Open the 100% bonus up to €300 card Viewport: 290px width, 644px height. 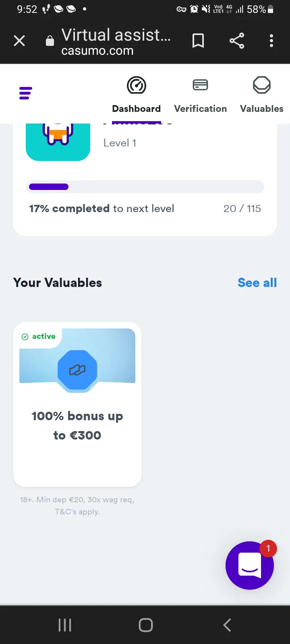point(77,404)
